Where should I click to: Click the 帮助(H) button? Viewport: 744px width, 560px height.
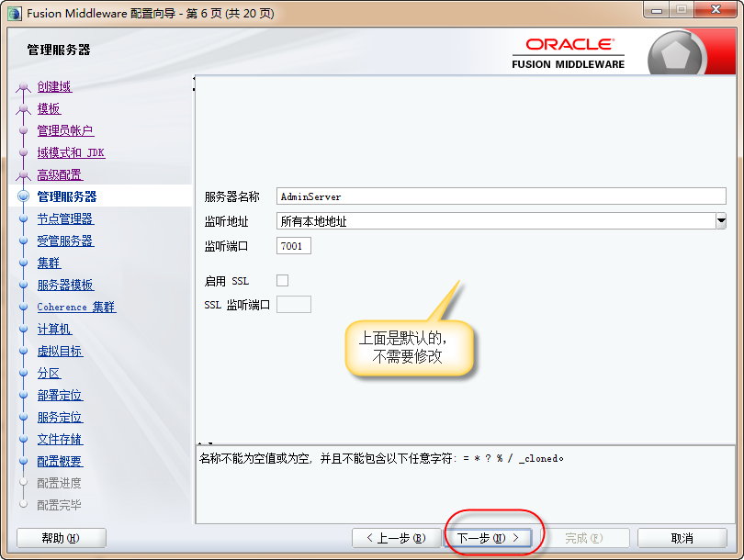click(62, 538)
